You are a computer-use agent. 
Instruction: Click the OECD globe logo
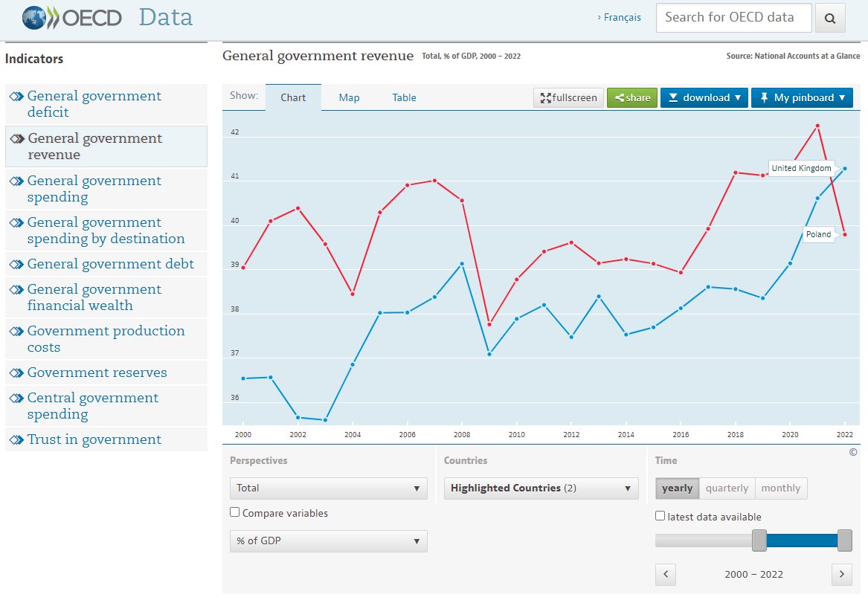pos(33,18)
